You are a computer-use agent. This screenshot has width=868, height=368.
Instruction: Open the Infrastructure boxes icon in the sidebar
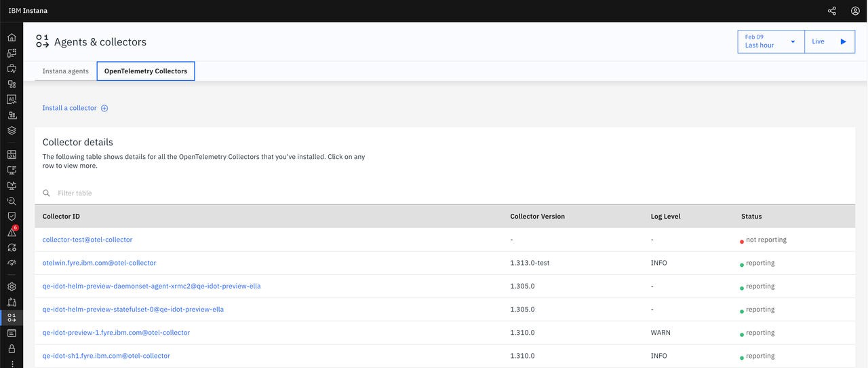coord(12,115)
